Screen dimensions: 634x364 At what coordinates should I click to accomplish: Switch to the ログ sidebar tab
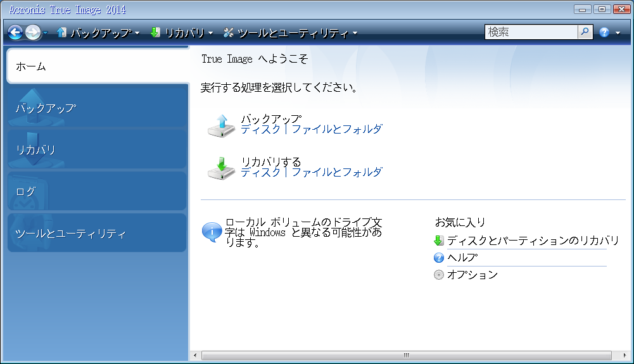pos(98,191)
